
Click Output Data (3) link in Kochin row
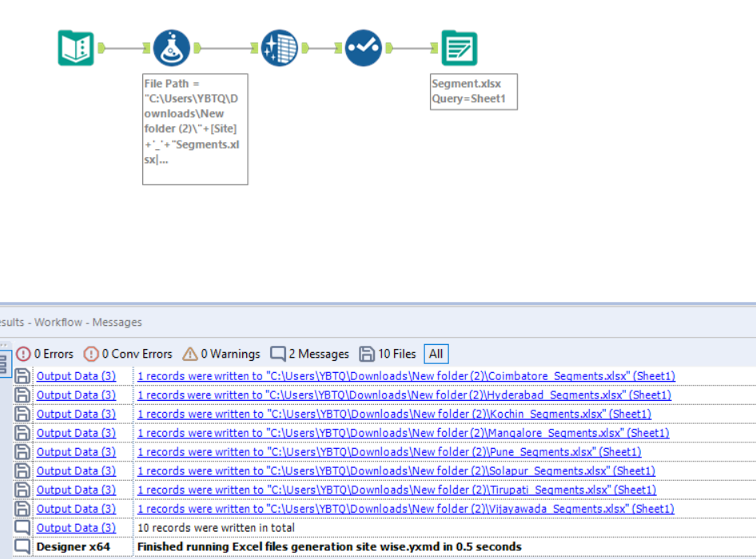click(76, 414)
